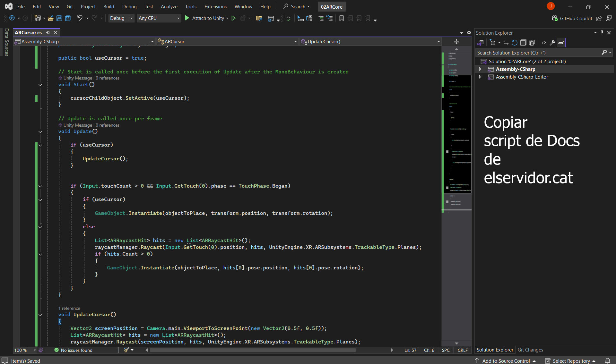Toggle pin on the ARCursor.cs tab
Screen dimensions: 616x364
(48, 33)
